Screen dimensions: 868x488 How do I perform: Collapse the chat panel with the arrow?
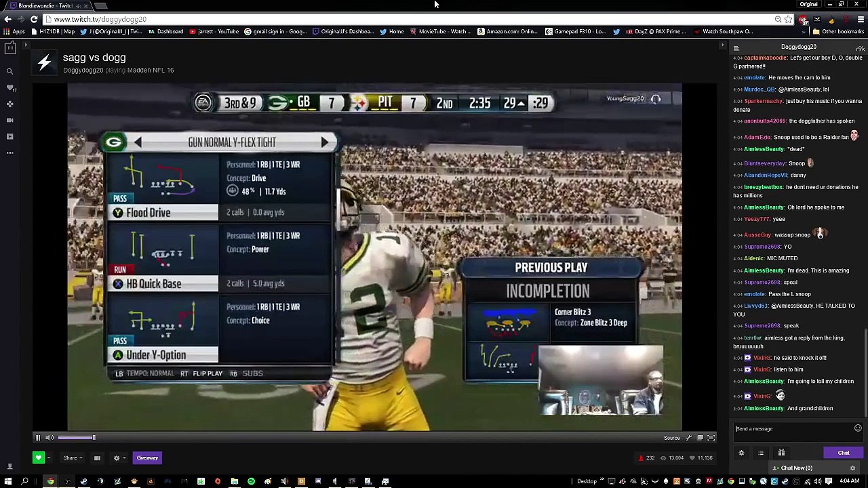pyautogui.click(x=722, y=45)
